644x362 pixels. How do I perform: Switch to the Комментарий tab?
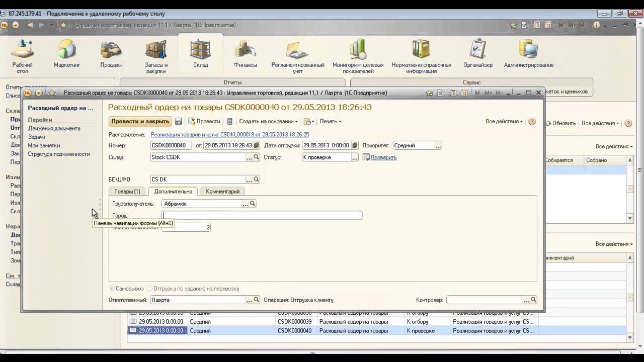[222, 192]
